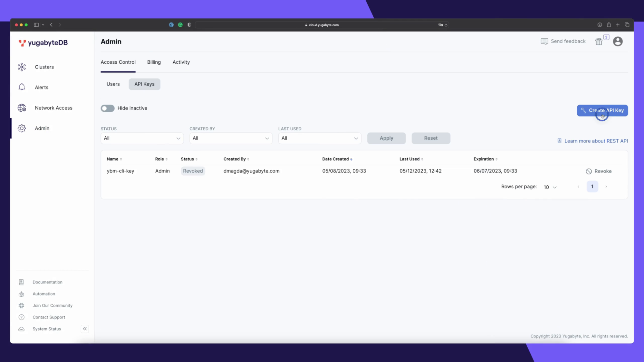This screenshot has height=362, width=644.
Task: Click the Reset filter button
Action: pos(431,138)
